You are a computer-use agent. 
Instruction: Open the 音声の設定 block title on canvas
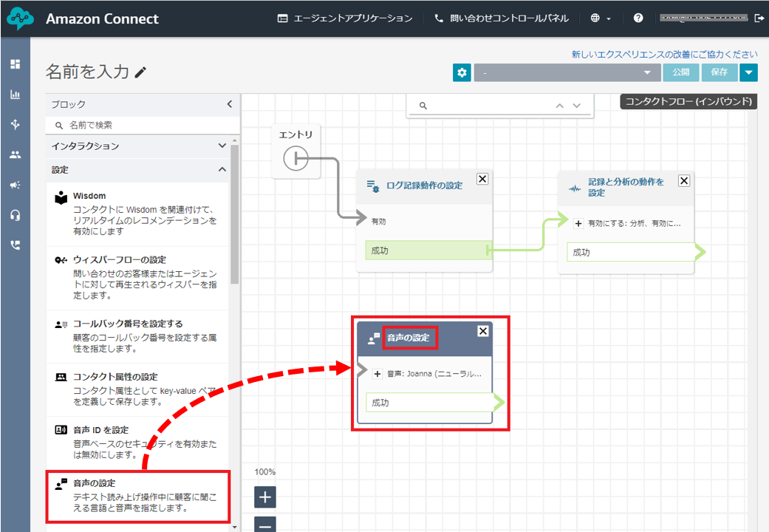pos(409,338)
